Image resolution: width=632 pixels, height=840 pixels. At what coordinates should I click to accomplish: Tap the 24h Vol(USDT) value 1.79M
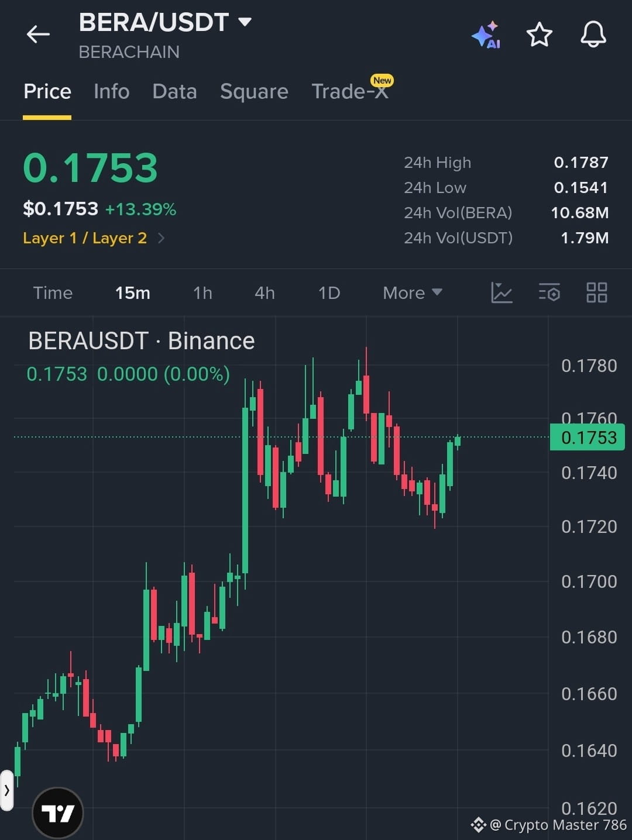585,237
